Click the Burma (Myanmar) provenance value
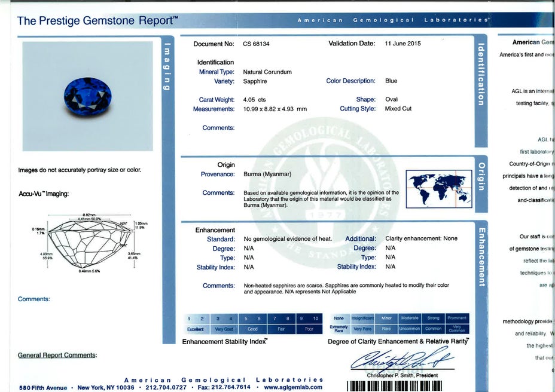Screen dimensions: 555x392 pos(267,174)
